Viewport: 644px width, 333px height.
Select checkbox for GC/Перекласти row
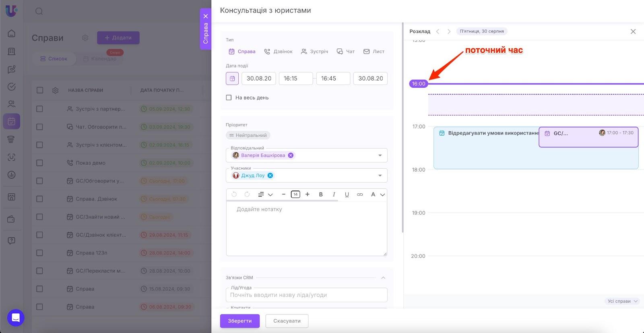(x=39, y=271)
